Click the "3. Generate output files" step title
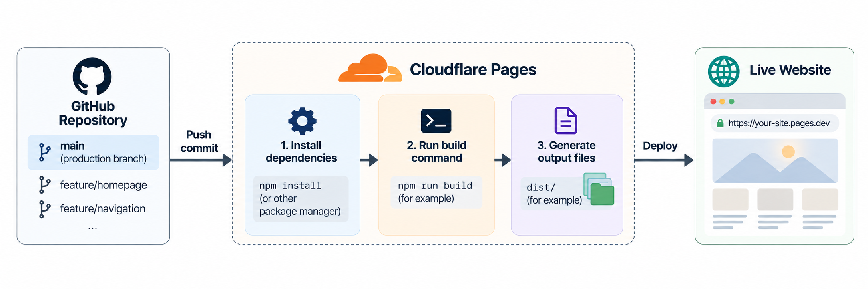The height and width of the screenshot is (289, 868). (x=567, y=152)
